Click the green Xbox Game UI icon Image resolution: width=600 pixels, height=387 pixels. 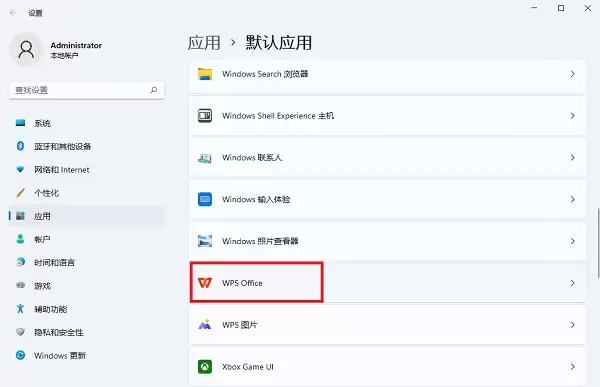click(x=205, y=367)
